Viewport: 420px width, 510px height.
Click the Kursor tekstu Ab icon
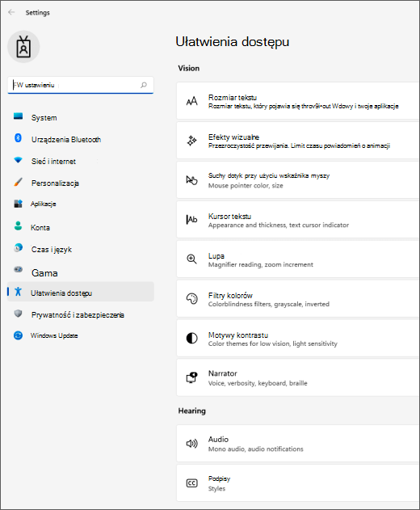coord(191,220)
